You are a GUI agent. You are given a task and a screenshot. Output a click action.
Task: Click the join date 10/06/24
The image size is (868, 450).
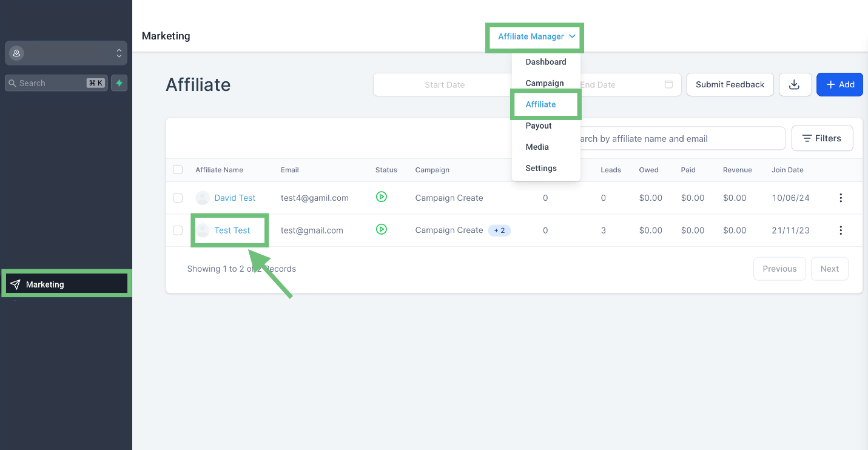point(790,198)
